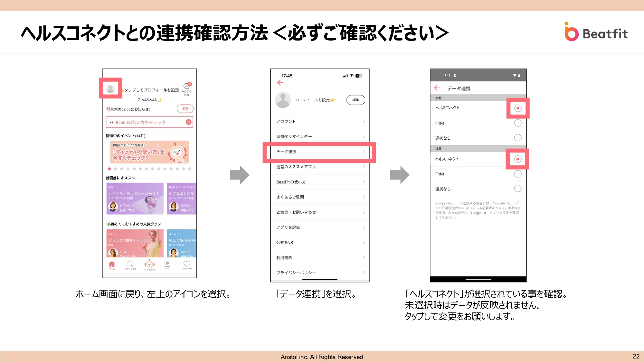Screen dimensions: 644x362
Task: Tap the Fitty mascot icon in bottom bar
Action: [149, 264]
